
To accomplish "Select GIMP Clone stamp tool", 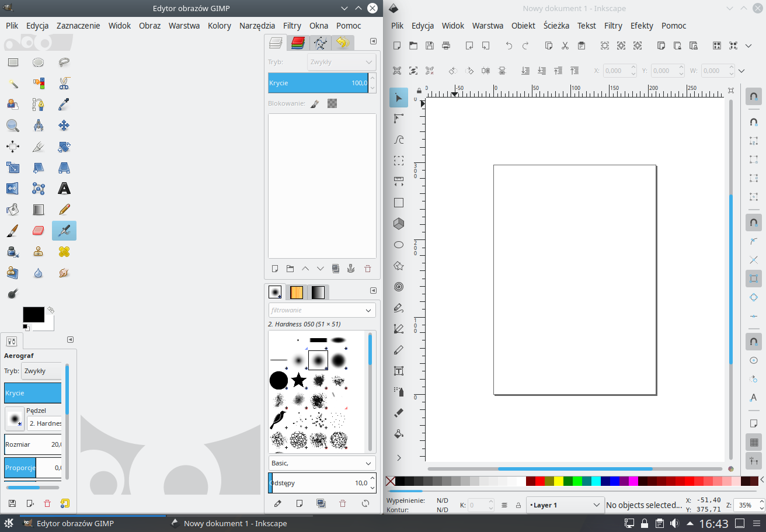I will [x=39, y=251].
